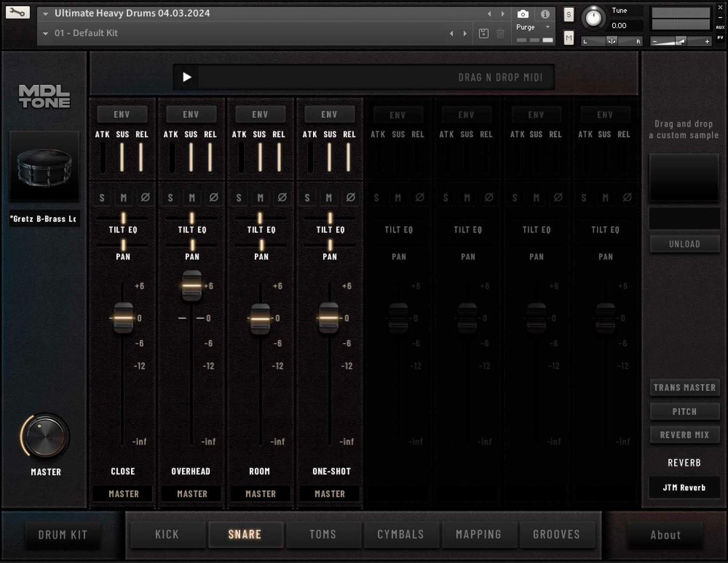This screenshot has height=563, width=728.
Task: Click the CLOSE channel TILT EQ slider
Action: [x=123, y=218]
